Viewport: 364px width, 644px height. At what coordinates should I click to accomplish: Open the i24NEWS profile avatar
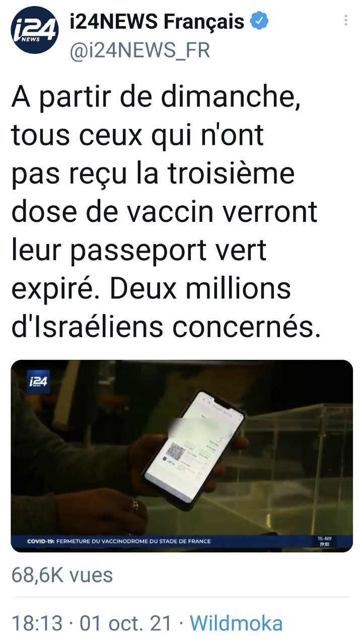click(35, 30)
